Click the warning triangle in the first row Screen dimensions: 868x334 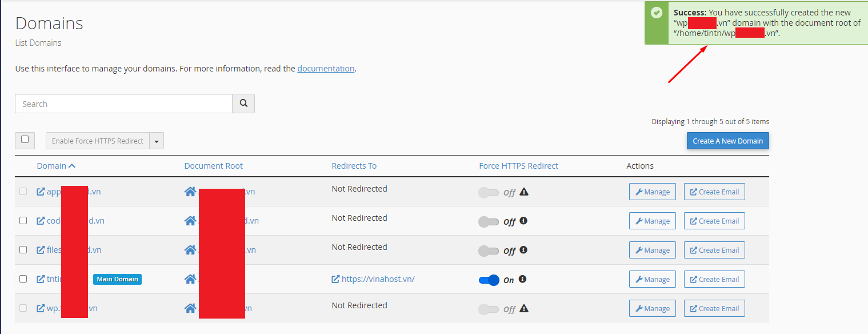coord(524,192)
